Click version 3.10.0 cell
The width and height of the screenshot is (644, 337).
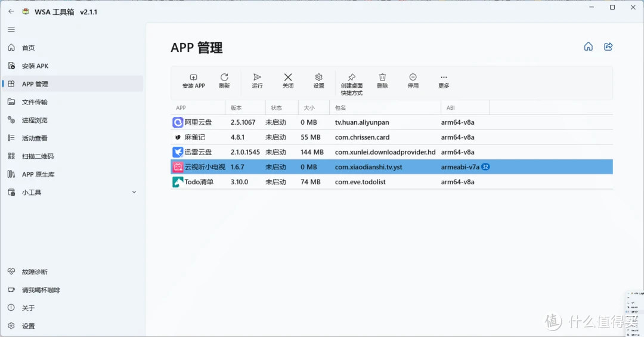pyautogui.click(x=240, y=182)
